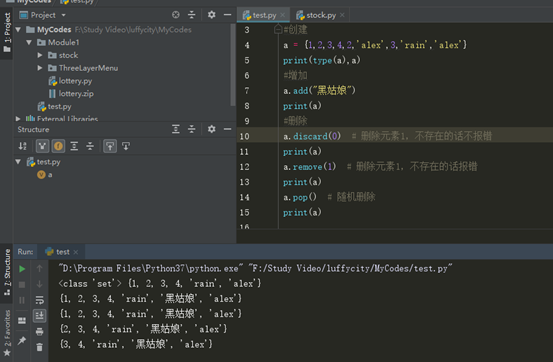Click the <class 'set'> output line

coord(160,284)
